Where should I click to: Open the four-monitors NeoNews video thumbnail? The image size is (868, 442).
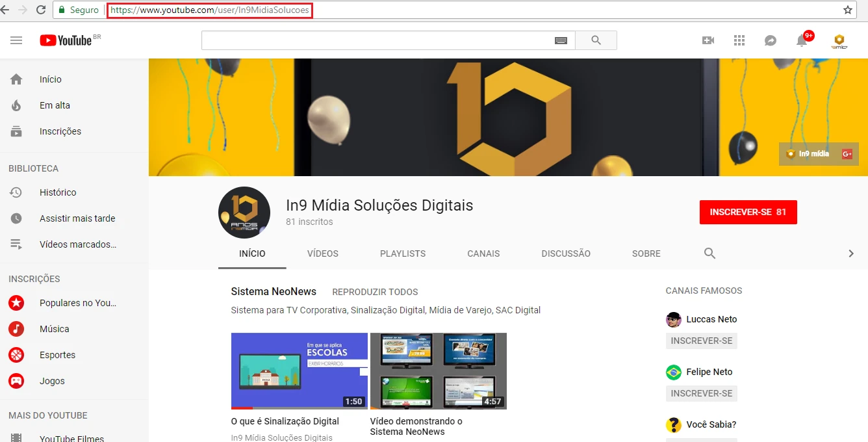439,371
